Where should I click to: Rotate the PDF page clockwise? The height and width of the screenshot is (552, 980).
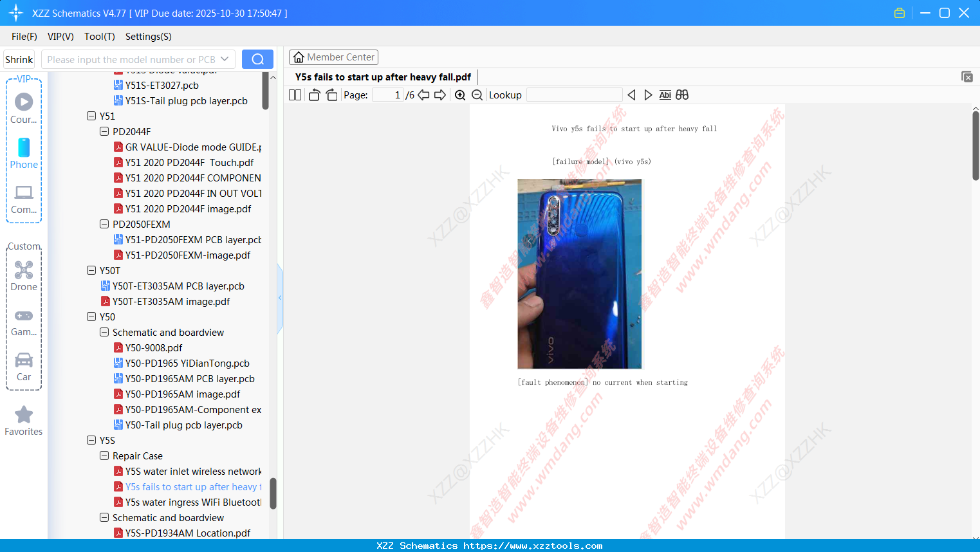click(331, 94)
